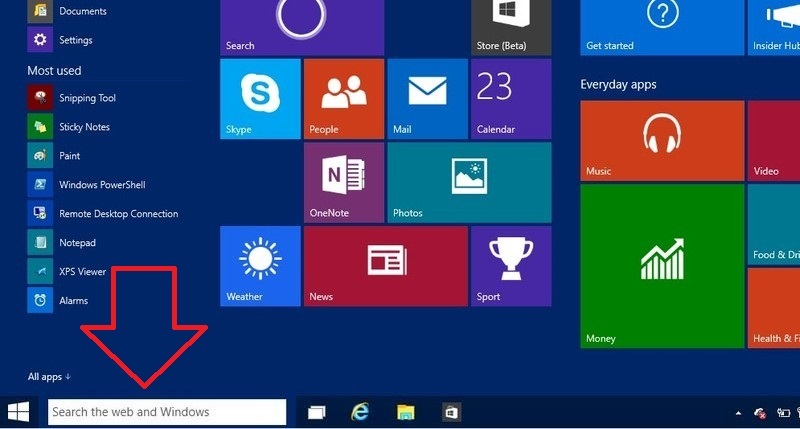Open the Weather tile
This screenshot has width=800, height=429.
coord(260,265)
